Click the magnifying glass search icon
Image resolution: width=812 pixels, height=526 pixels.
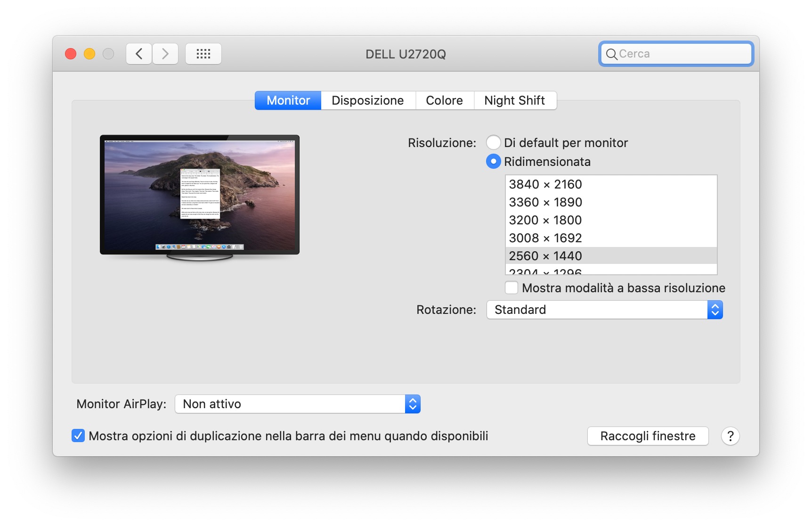(x=611, y=54)
